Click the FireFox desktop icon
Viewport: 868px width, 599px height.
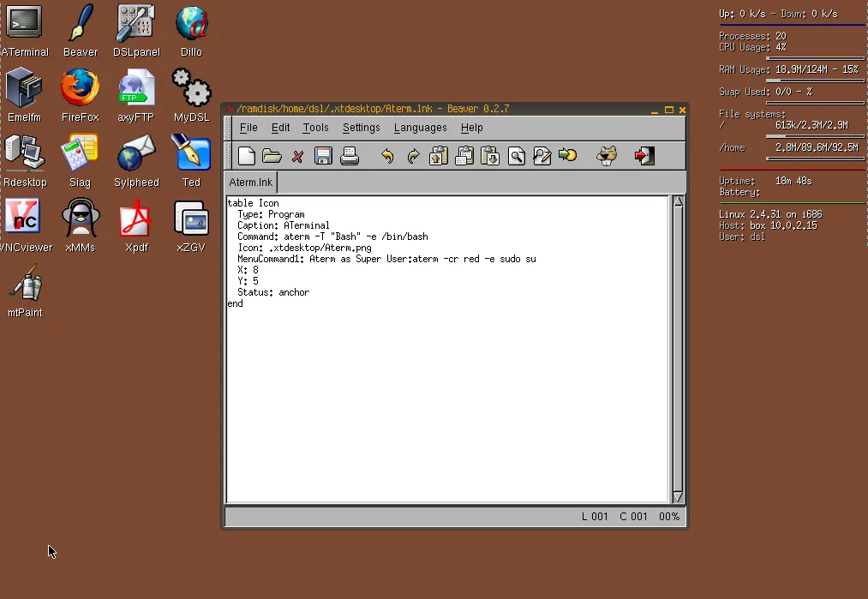point(80,94)
